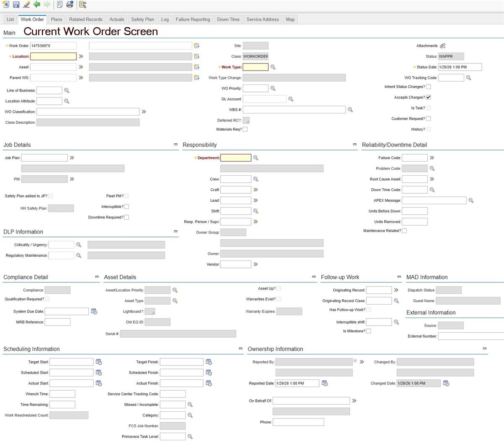Enable the Customer Request checkbox
Image resolution: width=504 pixels, height=442 pixels.
click(428, 118)
